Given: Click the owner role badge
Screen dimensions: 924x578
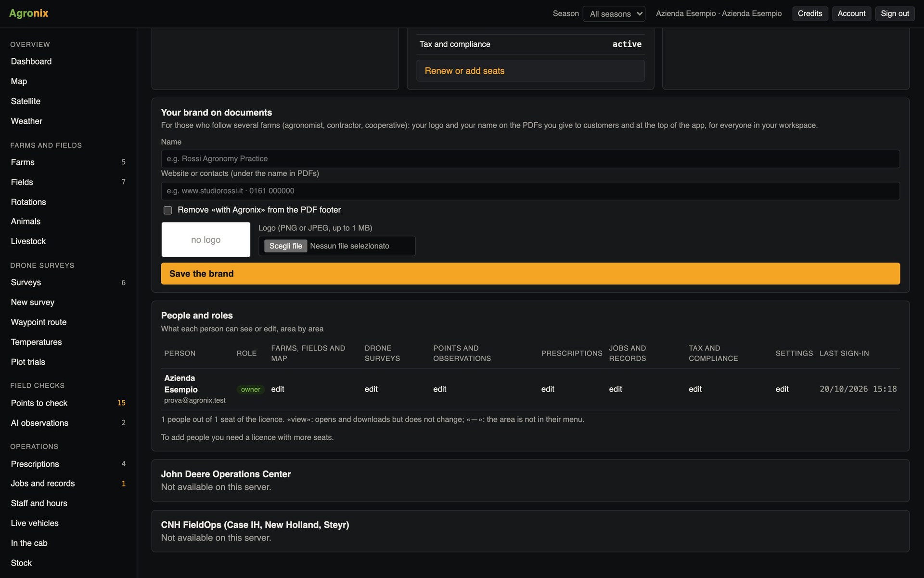Looking at the screenshot, I should coord(250,390).
